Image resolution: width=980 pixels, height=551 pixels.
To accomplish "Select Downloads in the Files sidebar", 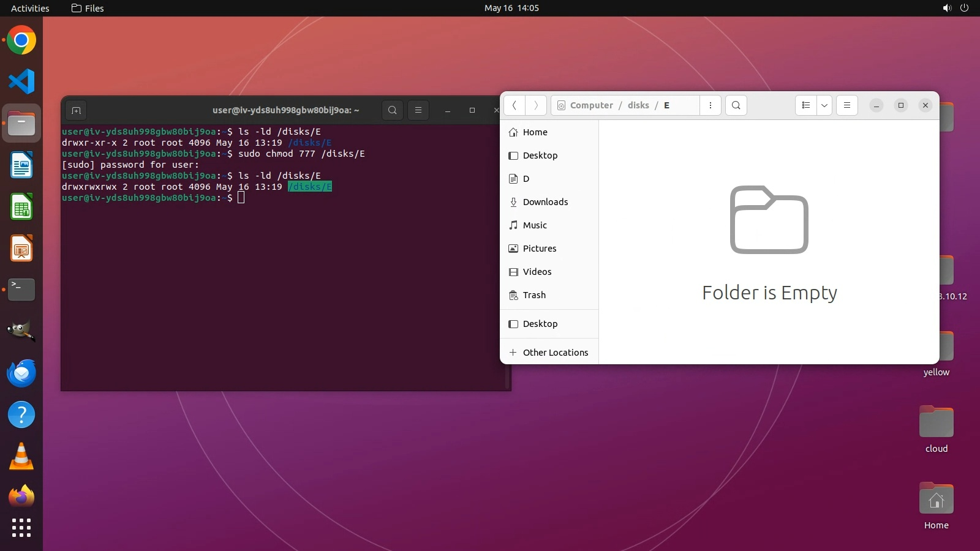I will pos(545,202).
